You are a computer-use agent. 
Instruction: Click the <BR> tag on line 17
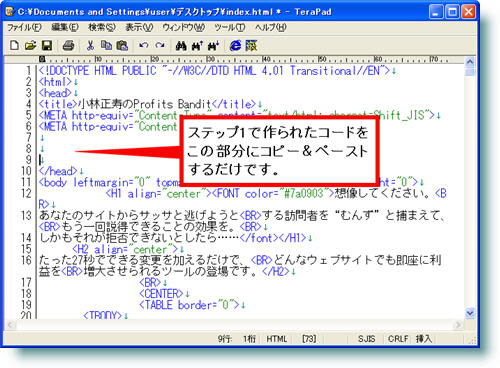click(150, 283)
